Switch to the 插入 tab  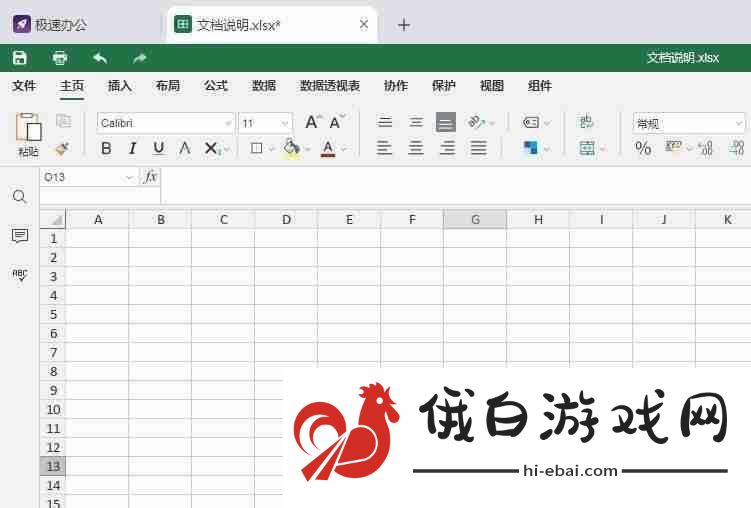(120, 86)
